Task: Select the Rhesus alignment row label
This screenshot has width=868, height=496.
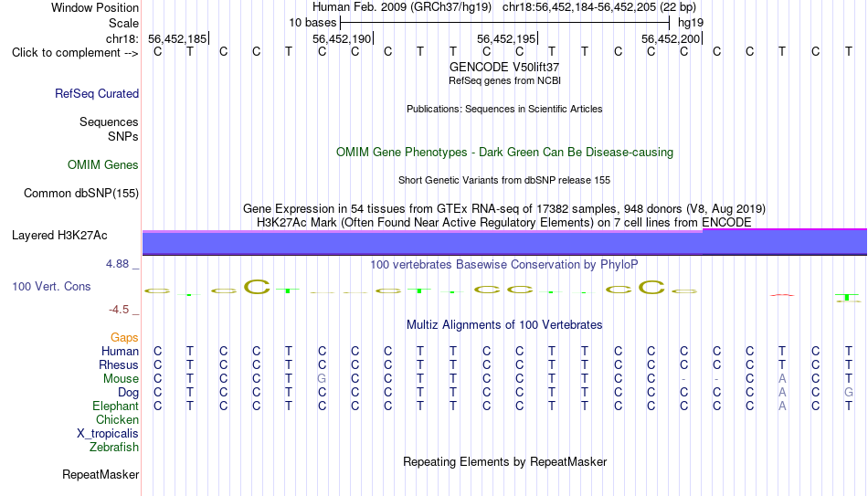Action: click(119, 365)
